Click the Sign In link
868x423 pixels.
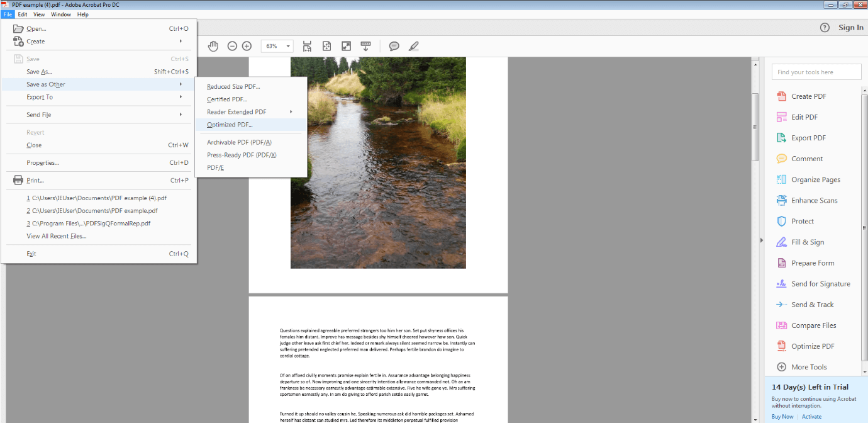click(x=850, y=28)
